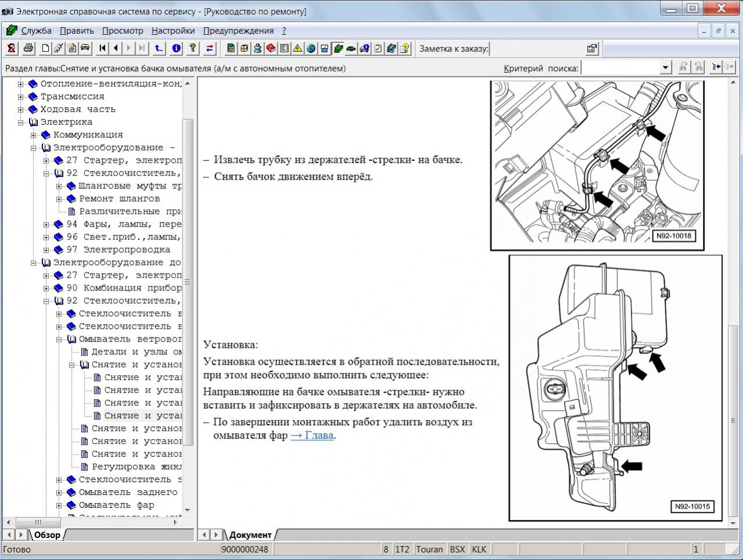Toggle the pressed green book repair manual icon
Image resolution: width=743 pixels, height=560 pixels.
tap(338, 48)
